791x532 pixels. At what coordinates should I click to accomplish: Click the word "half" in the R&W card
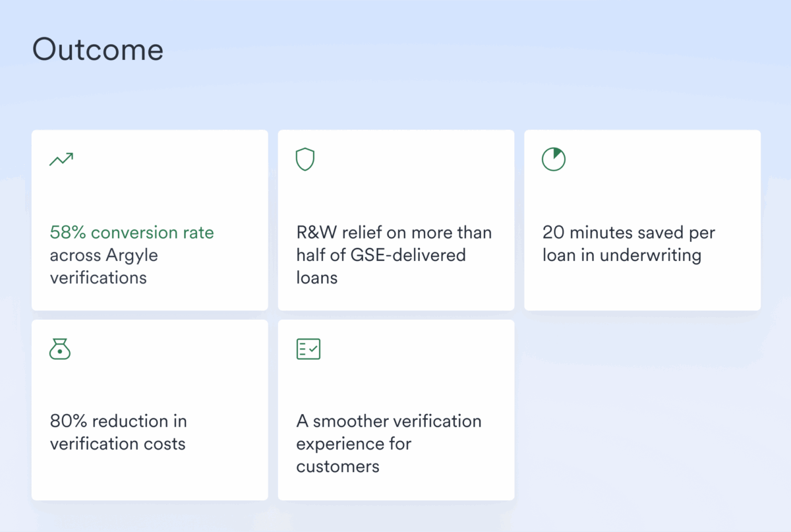(310, 255)
